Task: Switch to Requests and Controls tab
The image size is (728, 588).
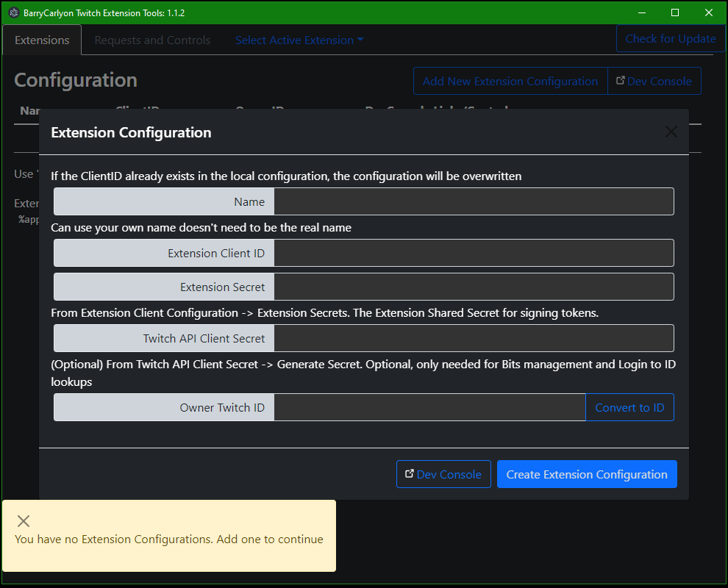Action: 152,40
